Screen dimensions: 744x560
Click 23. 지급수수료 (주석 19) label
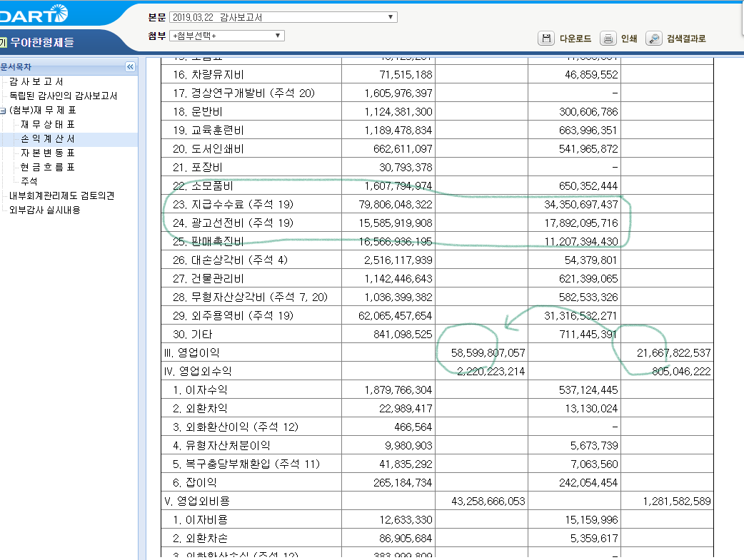pos(233,204)
